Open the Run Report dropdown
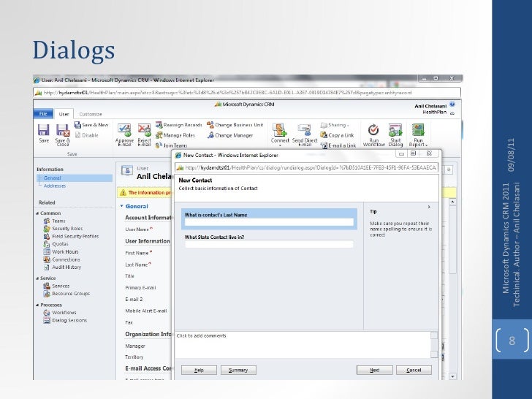 (x=418, y=135)
